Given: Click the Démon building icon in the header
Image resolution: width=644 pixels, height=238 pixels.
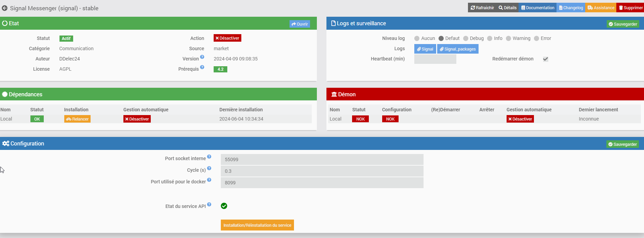Looking at the screenshot, I should pos(334,94).
